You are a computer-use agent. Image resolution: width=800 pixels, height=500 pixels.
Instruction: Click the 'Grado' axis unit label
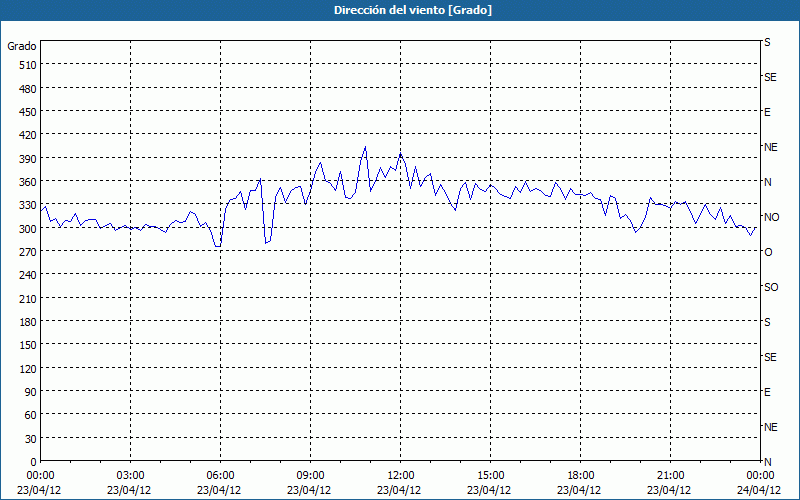point(22,46)
